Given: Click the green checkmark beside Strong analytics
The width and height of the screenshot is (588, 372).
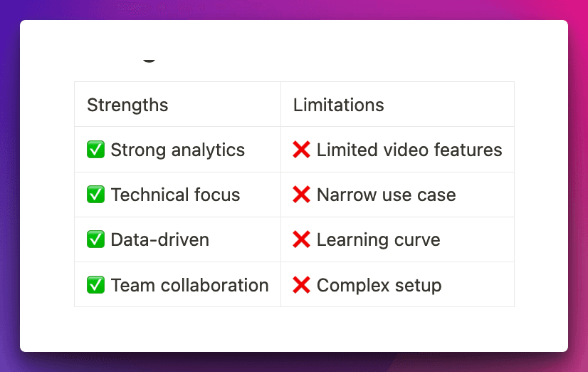Looking at the screenshot, I should click(95, 150).
